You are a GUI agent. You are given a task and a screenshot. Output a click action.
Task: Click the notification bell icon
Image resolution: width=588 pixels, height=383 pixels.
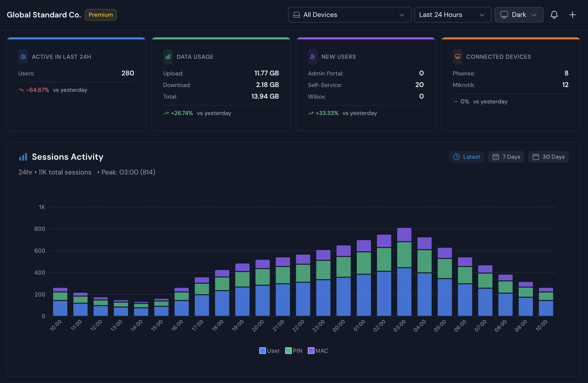pos(554,15)
